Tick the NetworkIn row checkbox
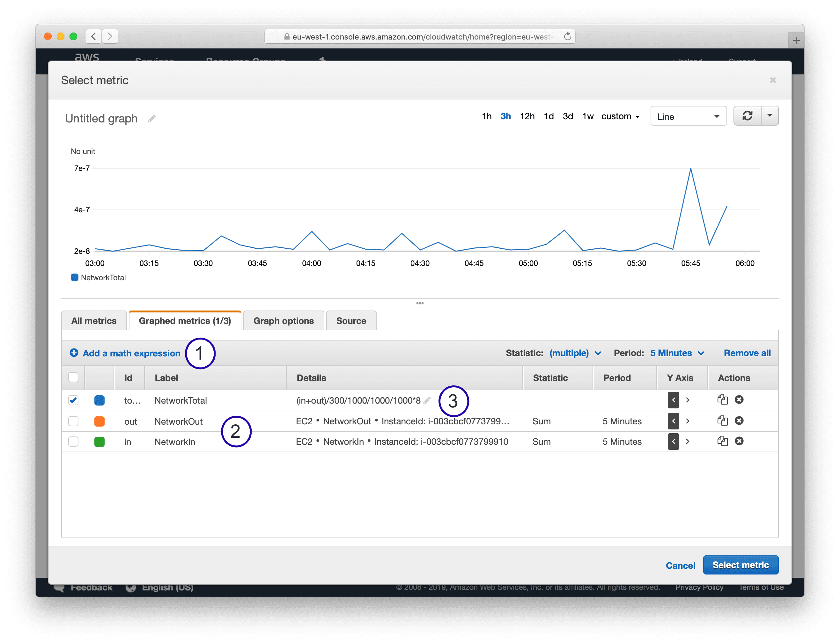The image size is (840, 644). pos(73,442)
